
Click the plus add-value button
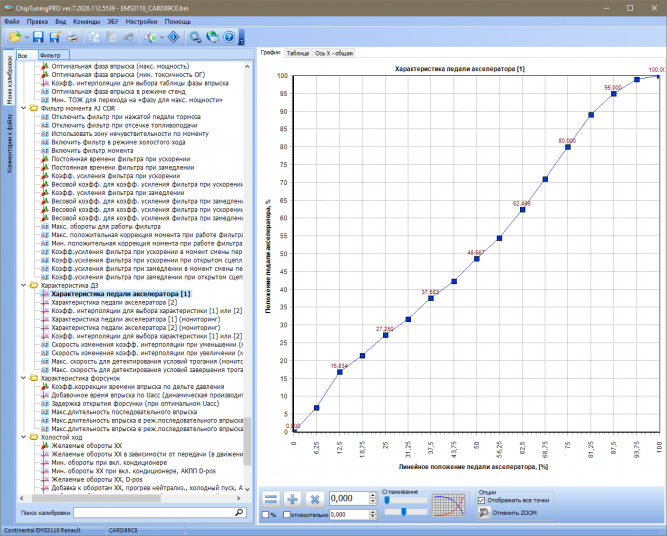point(293,499)
